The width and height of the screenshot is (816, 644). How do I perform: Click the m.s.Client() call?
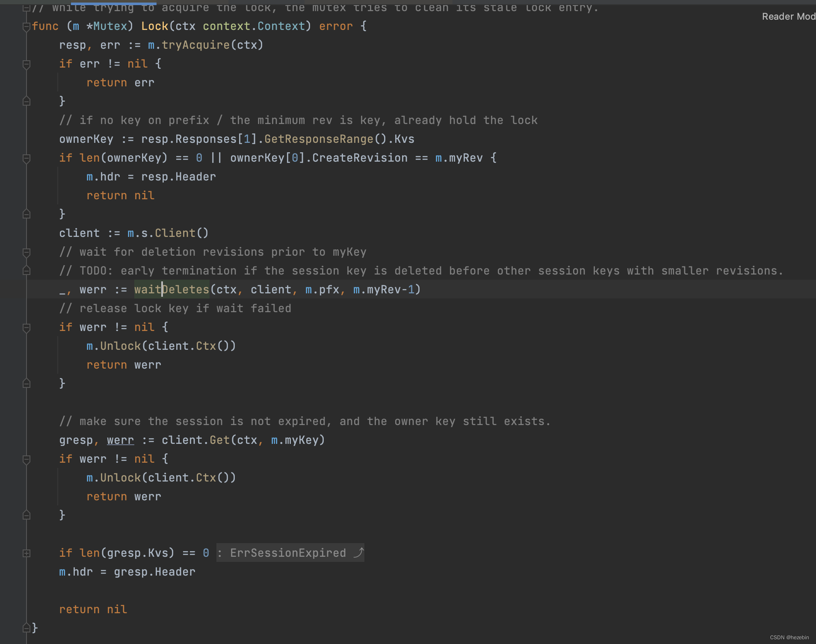click(x=168, y=233)
